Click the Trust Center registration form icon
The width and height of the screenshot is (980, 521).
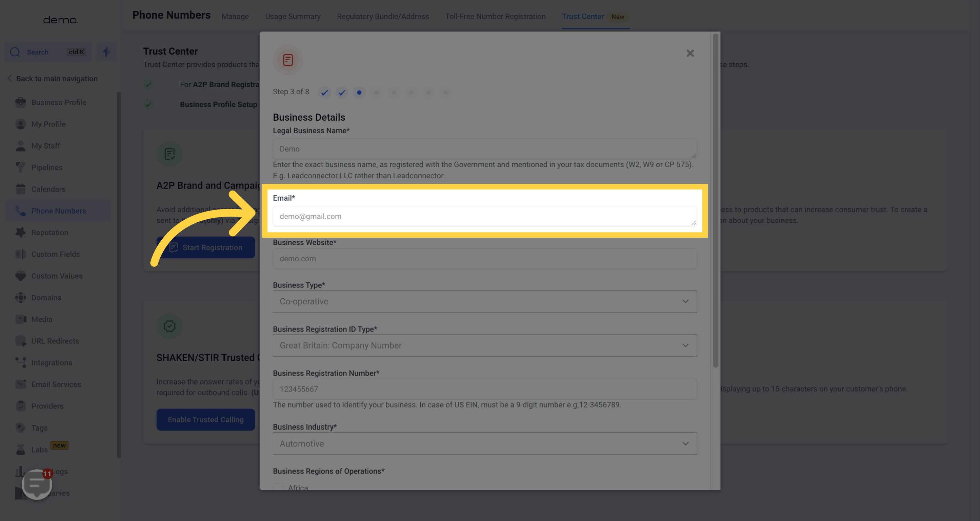pyautogui.click(x=288, y=59)
